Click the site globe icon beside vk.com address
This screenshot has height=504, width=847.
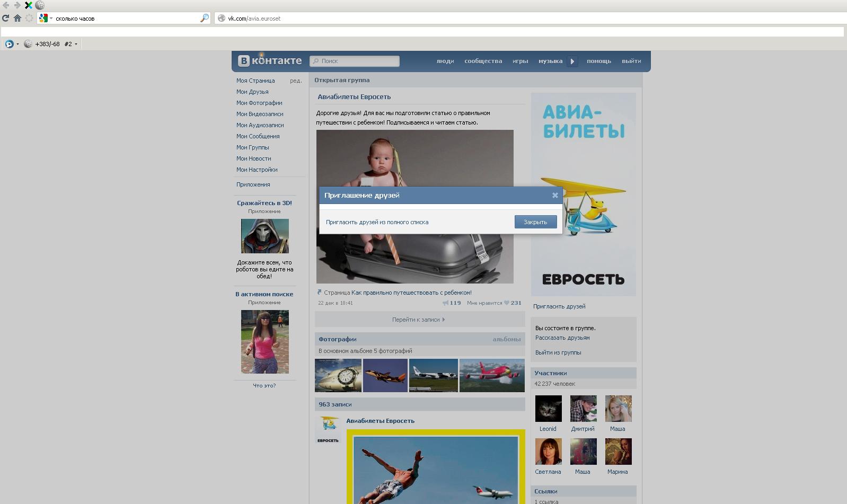click(222, 18)
